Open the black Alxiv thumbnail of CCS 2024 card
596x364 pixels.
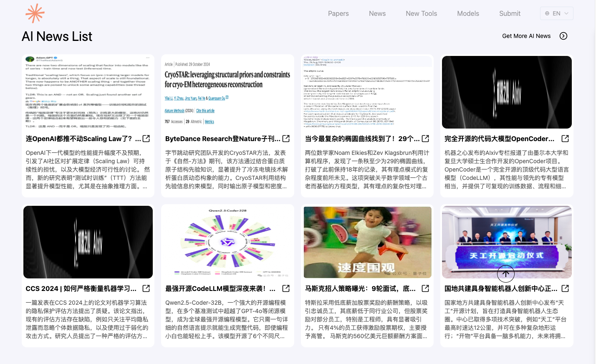[88, 242]
